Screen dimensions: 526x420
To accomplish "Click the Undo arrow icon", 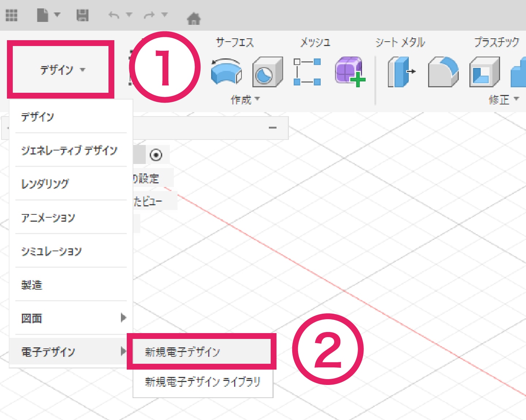I will click(114, 15).
